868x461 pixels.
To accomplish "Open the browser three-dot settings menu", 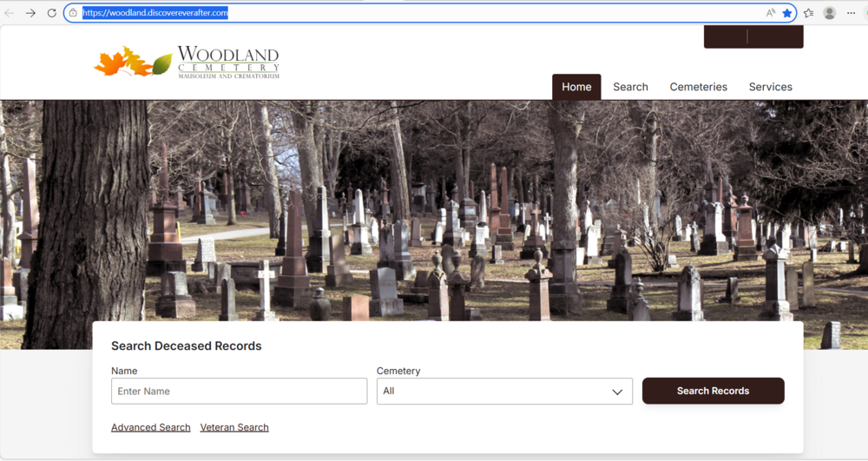I will (x=852, y=13).
